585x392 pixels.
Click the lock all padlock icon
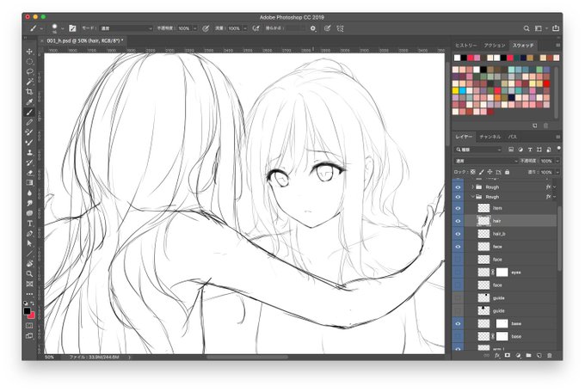[507, 172]
